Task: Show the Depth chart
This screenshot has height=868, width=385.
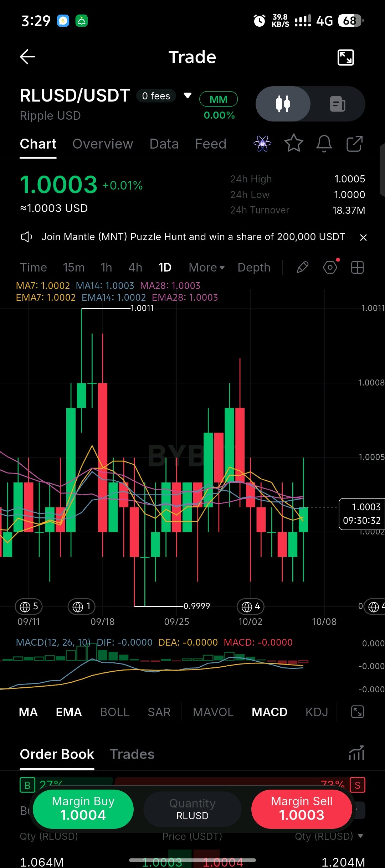Action: (254, 267)
